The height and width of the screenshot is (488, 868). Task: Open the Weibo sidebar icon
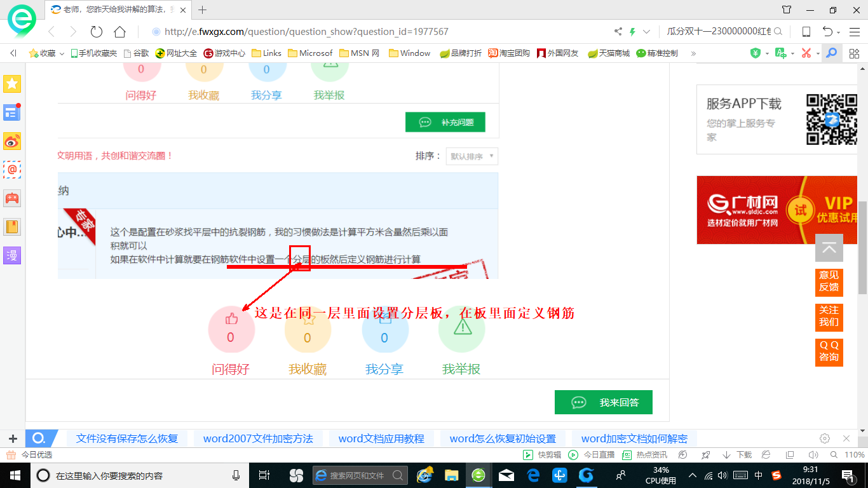pyautogui.click(x=12, y=141)
